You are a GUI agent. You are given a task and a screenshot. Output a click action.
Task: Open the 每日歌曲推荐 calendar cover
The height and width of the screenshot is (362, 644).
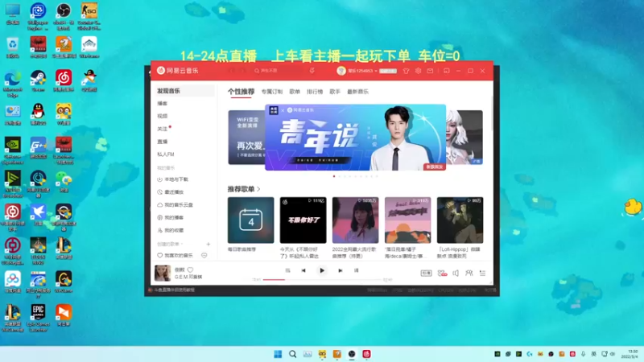(250, 220)
